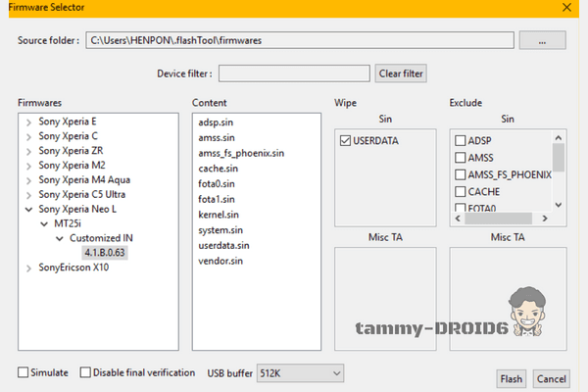Open the USB buffer 512K dropdown
The width and height of the screenshot is (588, 392).
coord(300,373)
